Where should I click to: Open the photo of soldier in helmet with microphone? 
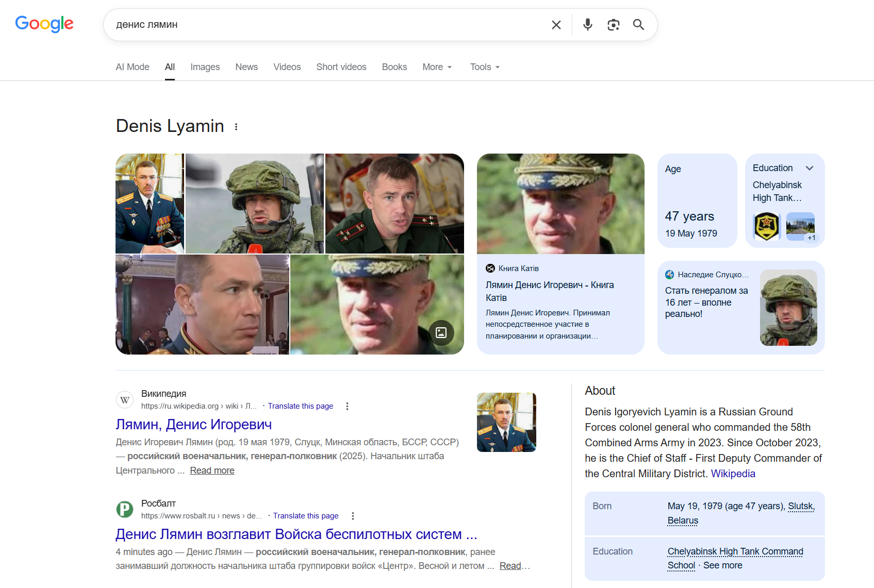point(255,204)
